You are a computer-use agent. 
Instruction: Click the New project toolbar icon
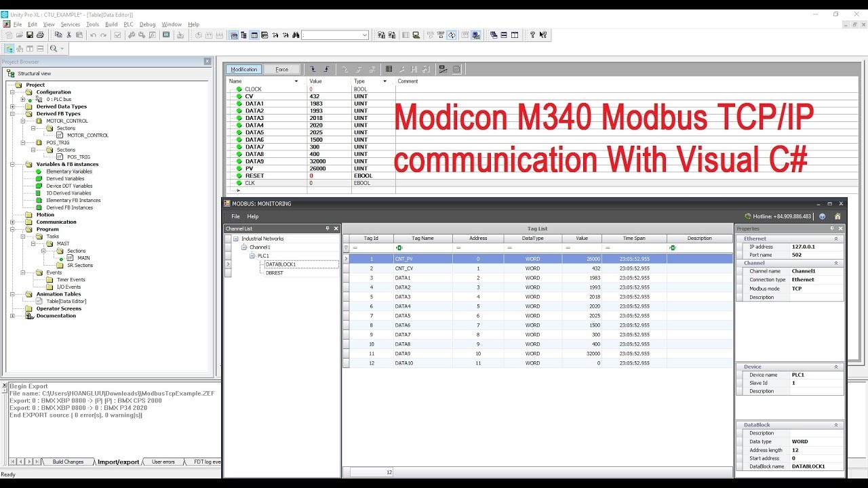(x=8, y=35)
